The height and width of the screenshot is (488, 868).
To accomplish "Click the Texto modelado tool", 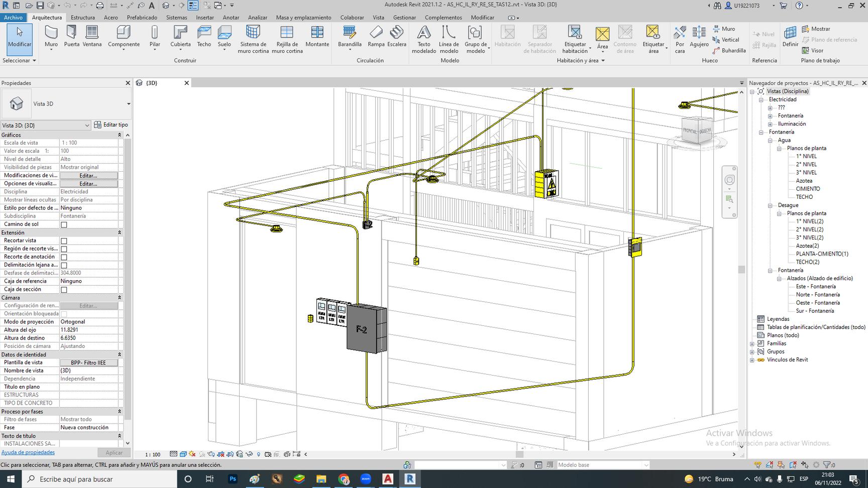I will (x=424, y=39).
